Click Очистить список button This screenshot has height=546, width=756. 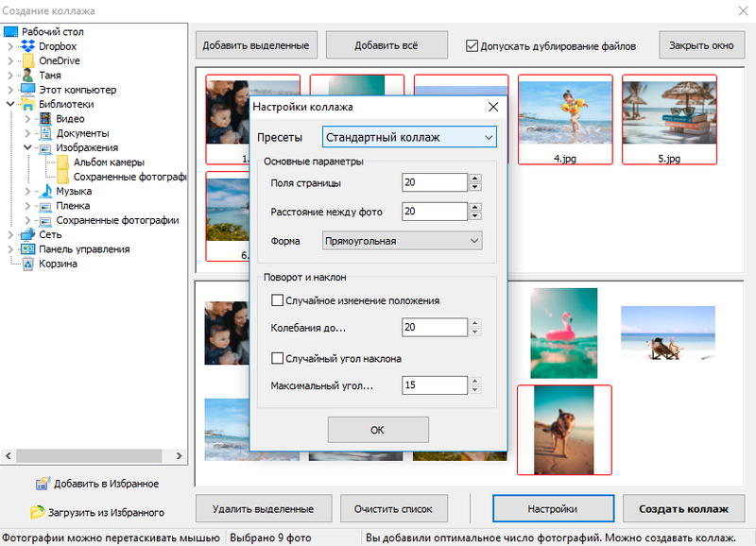click(393, 508)
